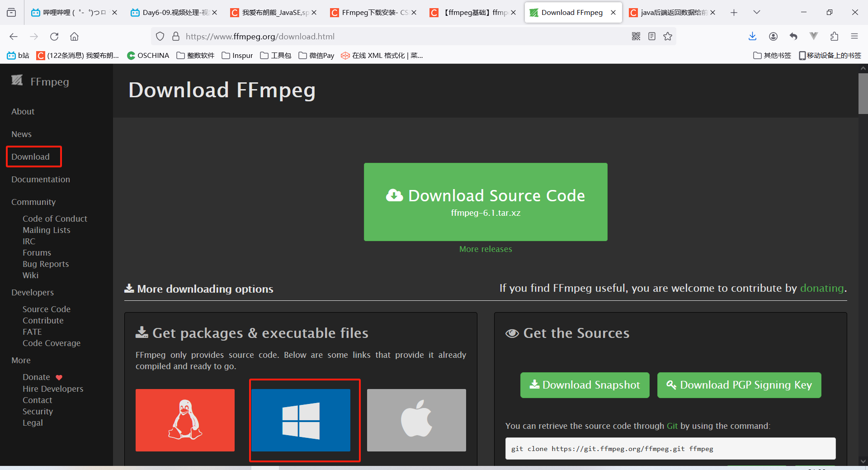
Task: Open the Inspur bookmark folder
Action: [x=237, y=56]
